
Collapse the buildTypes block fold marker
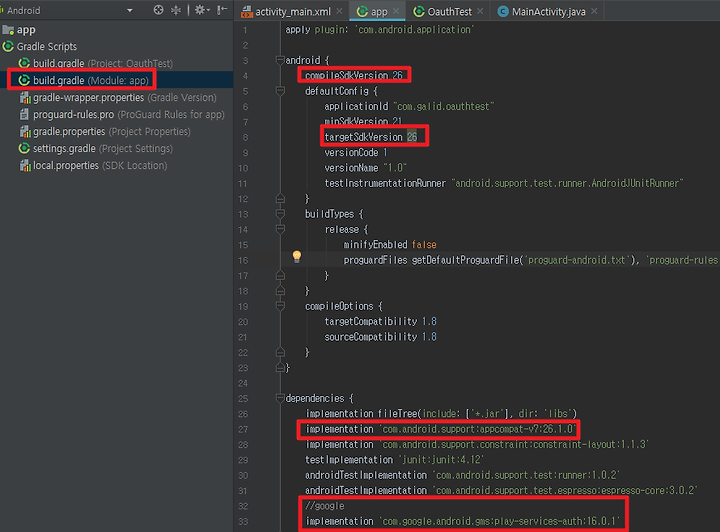(x=280, y=214)
